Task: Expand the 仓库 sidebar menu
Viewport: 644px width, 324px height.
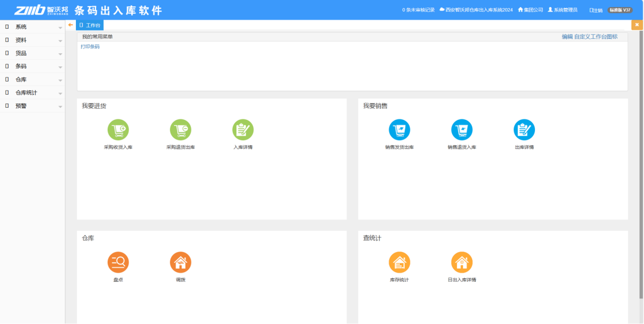Action: coord(33,80)
